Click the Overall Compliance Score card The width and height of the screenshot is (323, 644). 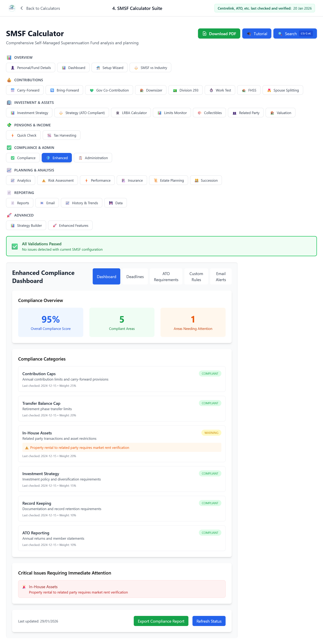(51, 323)
